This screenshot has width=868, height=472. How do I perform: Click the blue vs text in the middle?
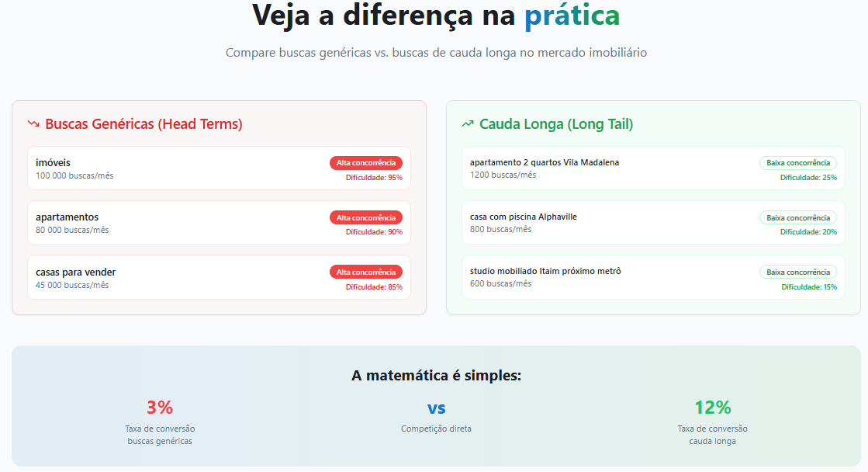click(x=436, y=408)
